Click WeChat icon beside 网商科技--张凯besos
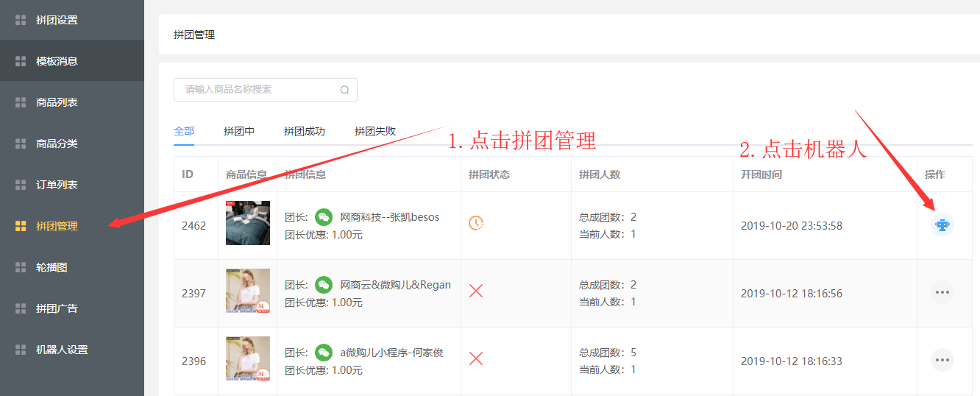Viewport: 980px width, 396px height. point(324,217)
